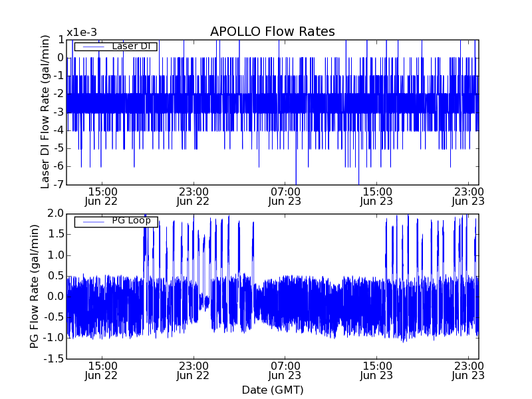532x399 pixels.
Task: Click the "-7" tick on Laser DI axis
Action: [x=58, y=185]
